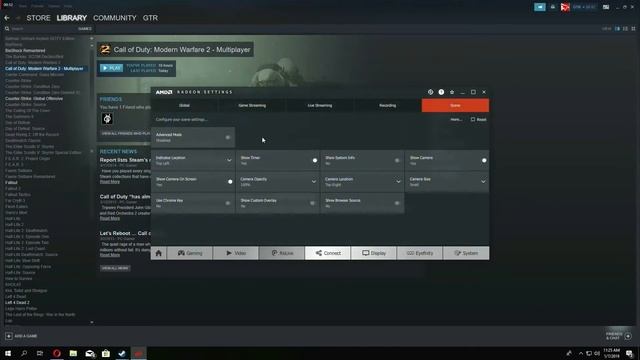This screenshot has width=640, height=360.
Task: Open the Steam STORE menu
Action: (38, 18)
